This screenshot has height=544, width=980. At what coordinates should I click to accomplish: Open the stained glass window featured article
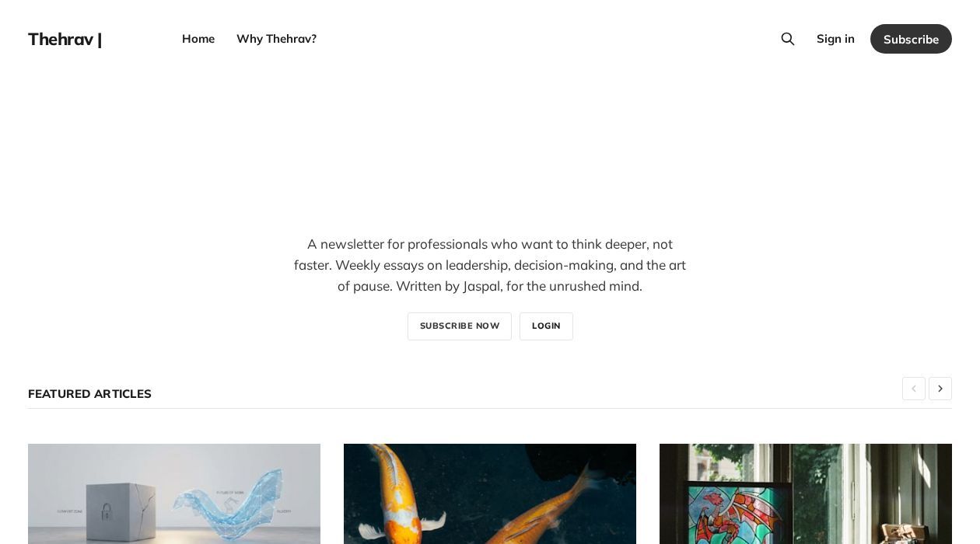[x=806, y=494]
